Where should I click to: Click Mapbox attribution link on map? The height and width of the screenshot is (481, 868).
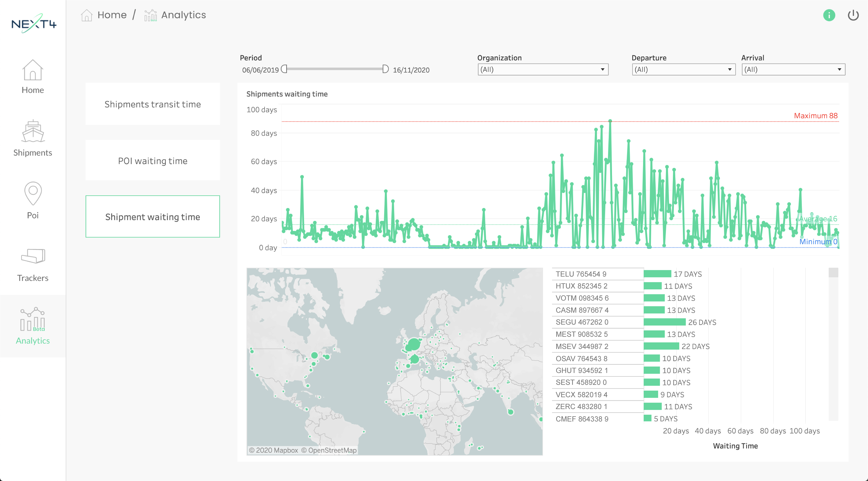274,450
